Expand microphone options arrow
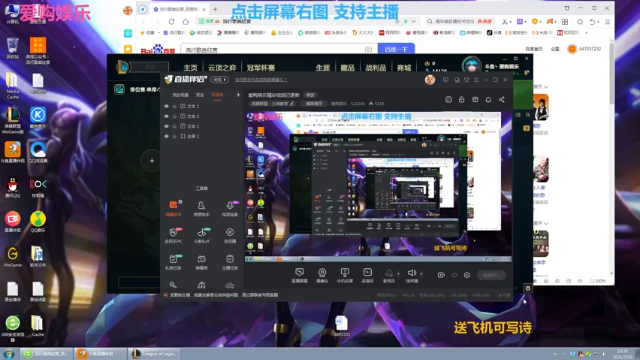Image resolution: width=640 pixels, height=360 pixels. click(x=398, y=274)
